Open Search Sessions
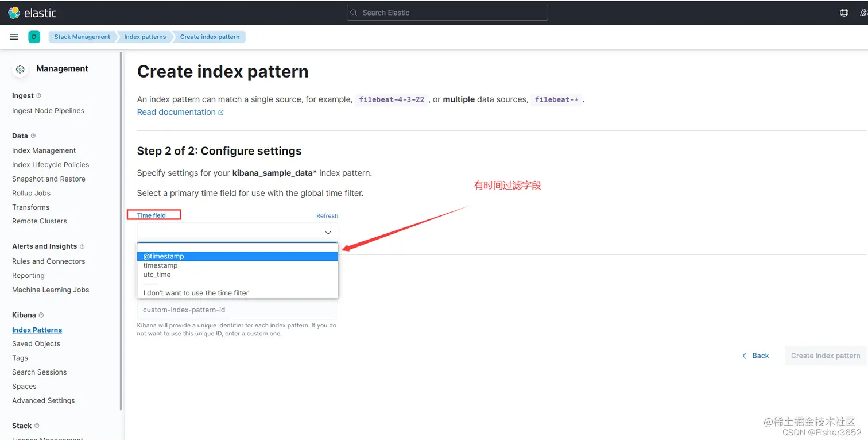Image resolution: width=868 pixels, height=440 pixels. click(40, 372)
